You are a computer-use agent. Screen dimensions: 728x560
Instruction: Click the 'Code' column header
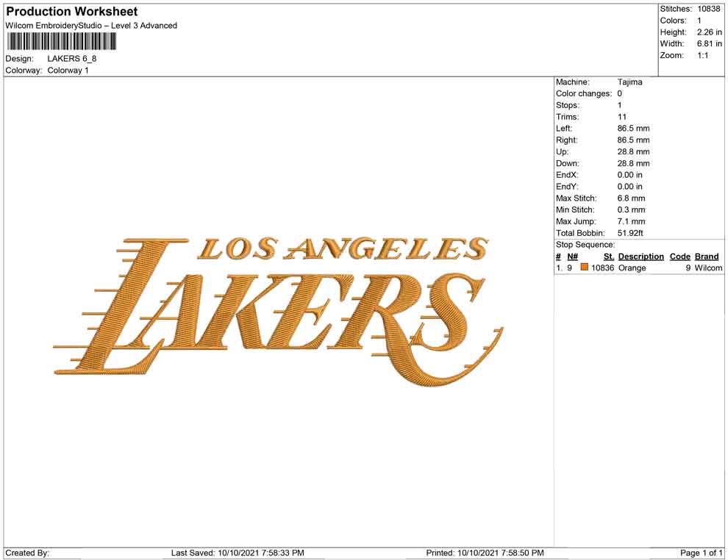click(x=679, y=256)
